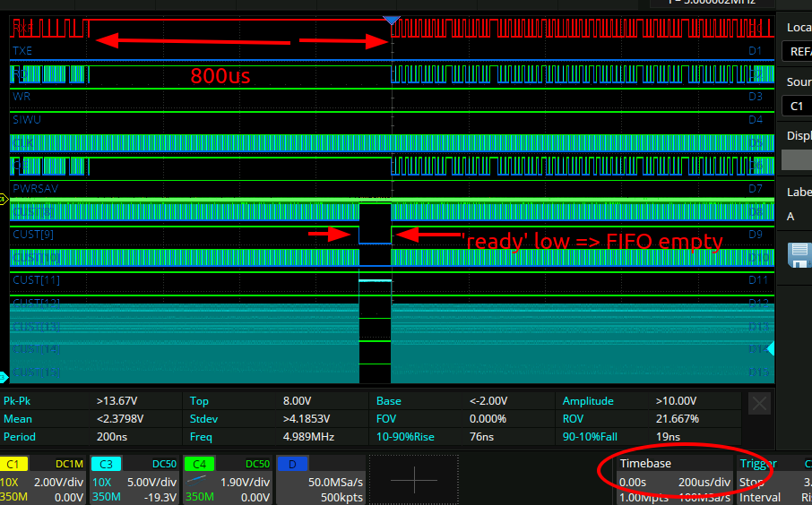The image size is (812, 505).
Task: Open the C3 channel settings box
Action: (x=135, y=480)
